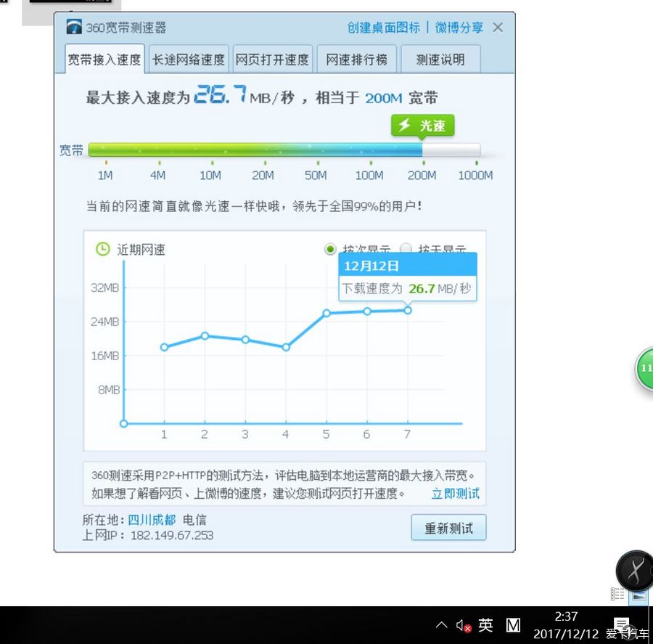Screen dimensions: 653x644
Task: Click the 1M scale label
Action: tap(105, 175)
